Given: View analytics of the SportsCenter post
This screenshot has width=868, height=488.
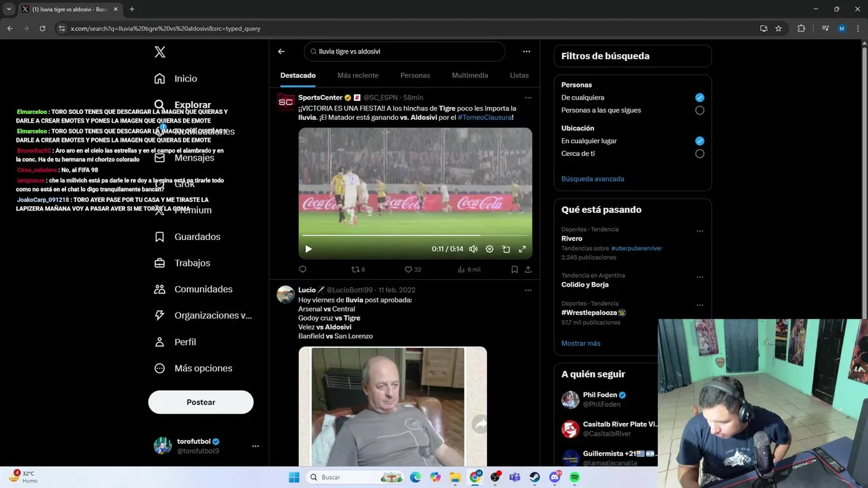Looking at the screenshot, I should [469, 269].
